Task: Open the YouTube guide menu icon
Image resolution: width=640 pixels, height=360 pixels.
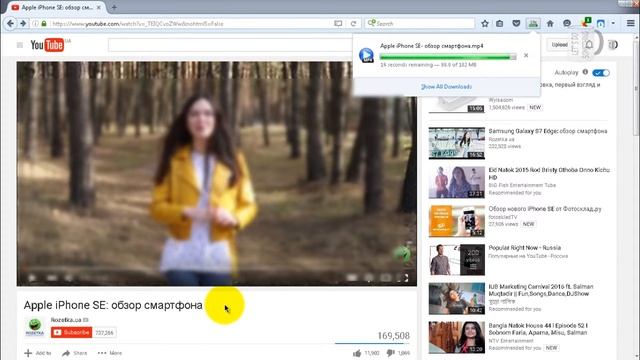Action: pos(20,45)
